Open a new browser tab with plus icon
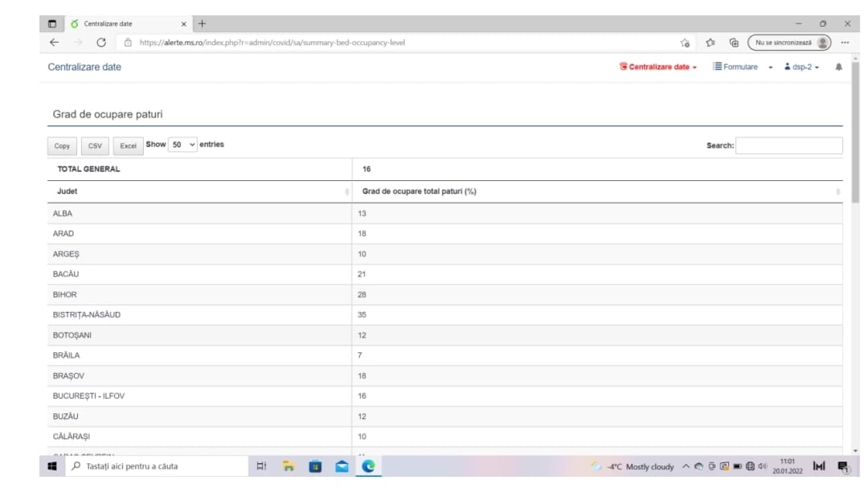Image resolution: width=868 pixels, height=488 pixels. tap(203, 23)
